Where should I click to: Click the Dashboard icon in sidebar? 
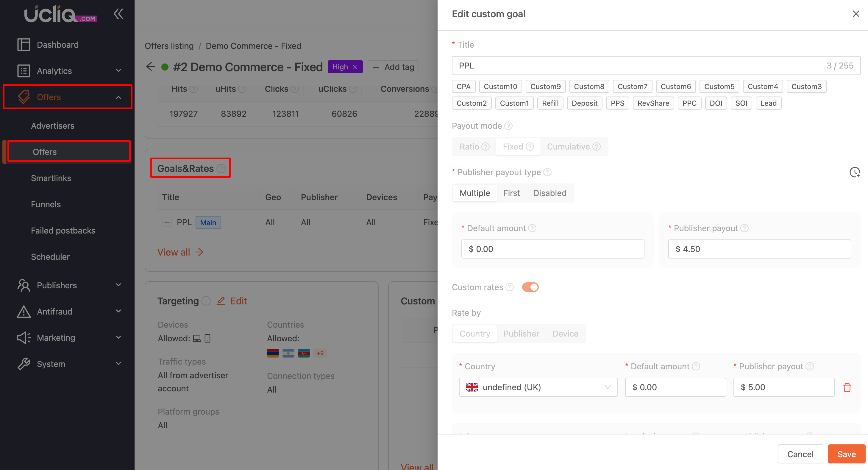point(24,44)
